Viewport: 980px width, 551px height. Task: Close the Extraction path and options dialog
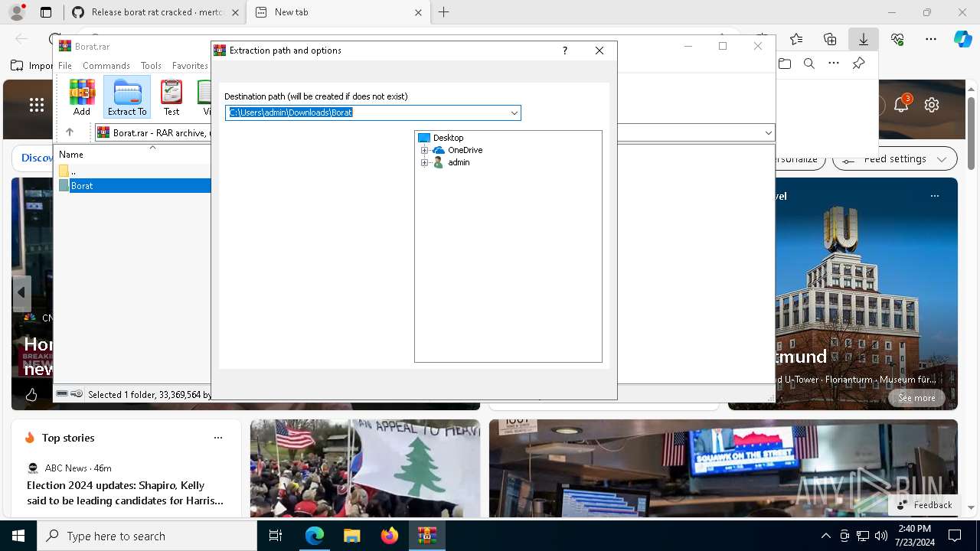click(599, 51)
